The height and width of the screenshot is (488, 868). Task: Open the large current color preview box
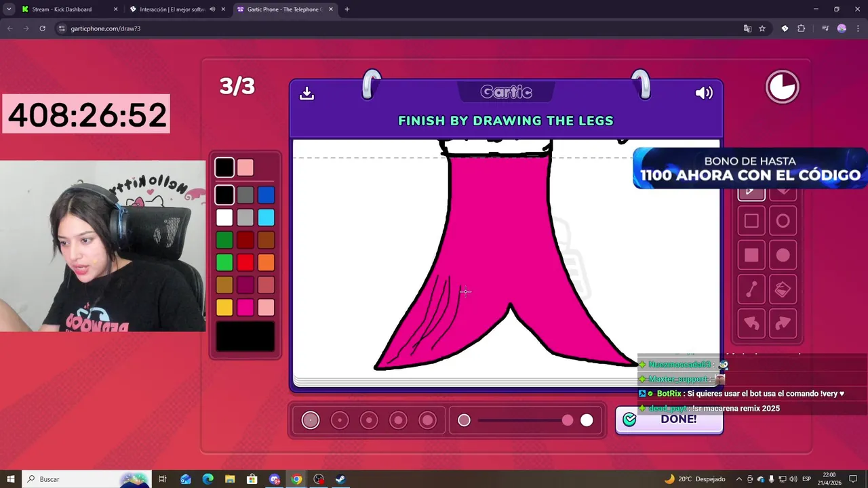coord(245,337)
